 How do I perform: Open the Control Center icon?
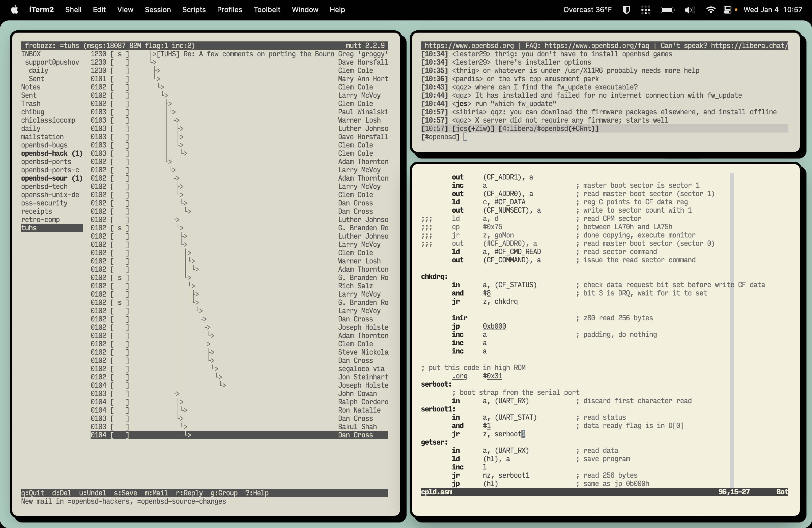(728, 10)
